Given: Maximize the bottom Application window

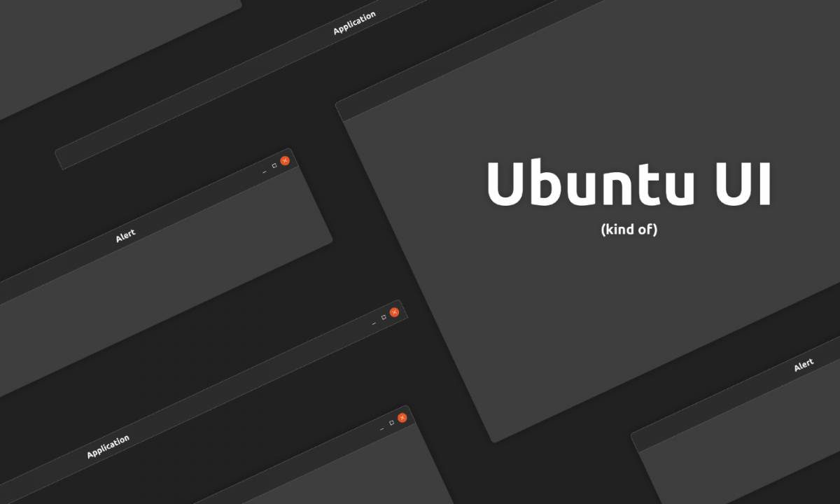Looking at the screenshot, I should (x=391, y=422).
